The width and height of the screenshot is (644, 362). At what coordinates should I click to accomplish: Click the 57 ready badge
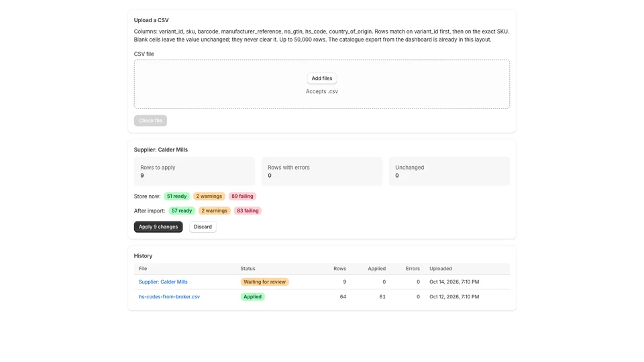click(182, 210)
